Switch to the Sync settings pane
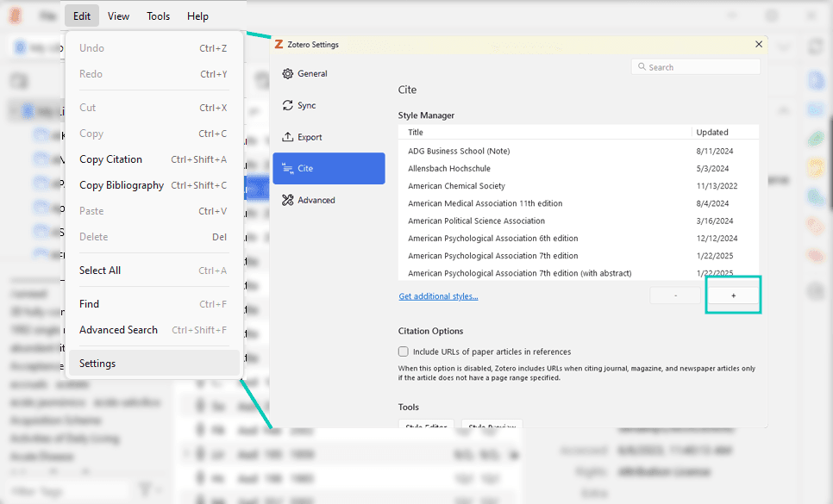 click(329, 106)
